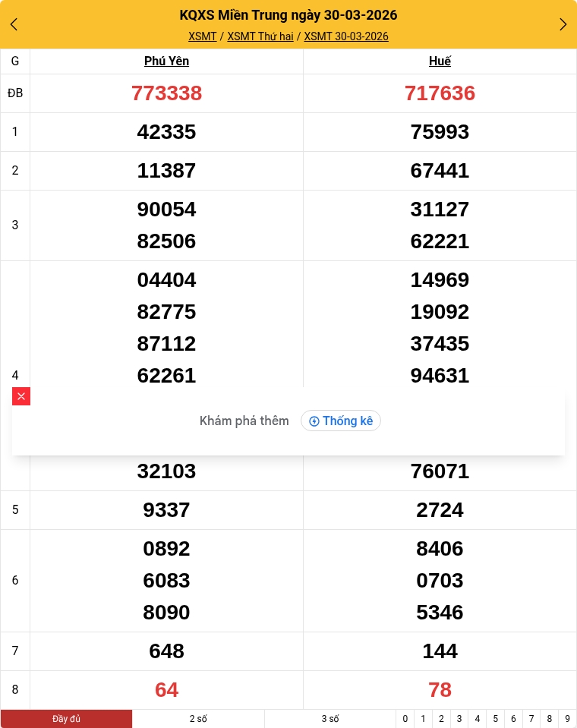This screenshot has width=577, height=728.
Task: Open the Huế province link
Action: pos(440,61)
